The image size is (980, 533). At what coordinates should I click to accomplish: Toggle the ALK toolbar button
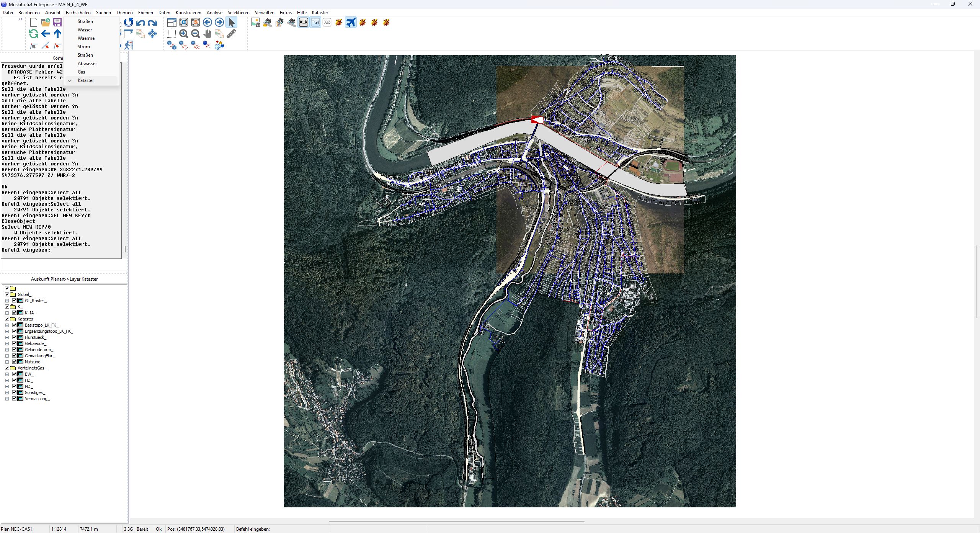pos(303,22)
